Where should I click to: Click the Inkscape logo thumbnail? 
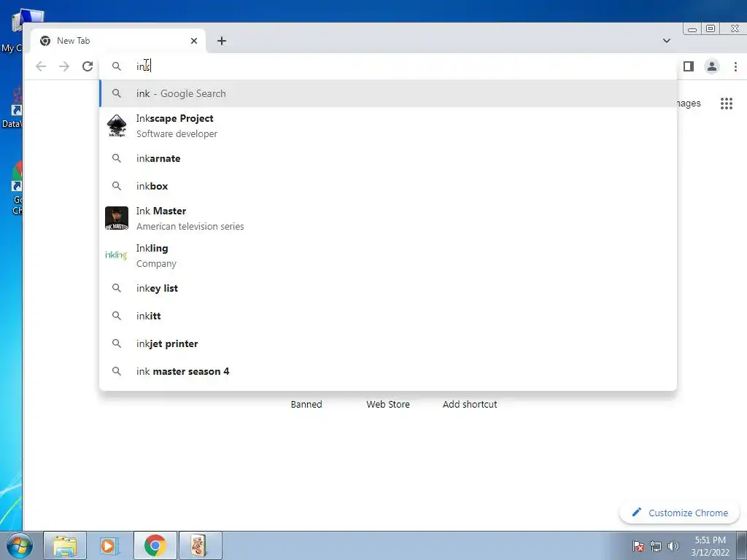[117, 125]
